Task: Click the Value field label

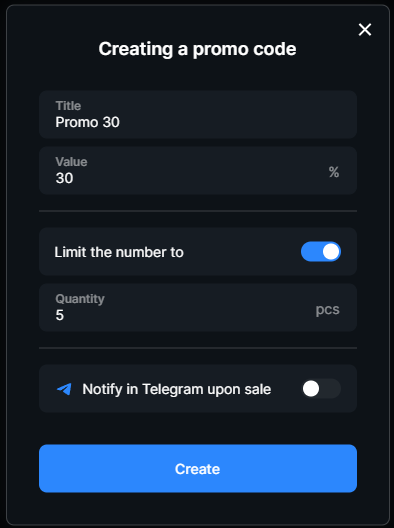Action: pyautogui.click(x=71, y=162)
